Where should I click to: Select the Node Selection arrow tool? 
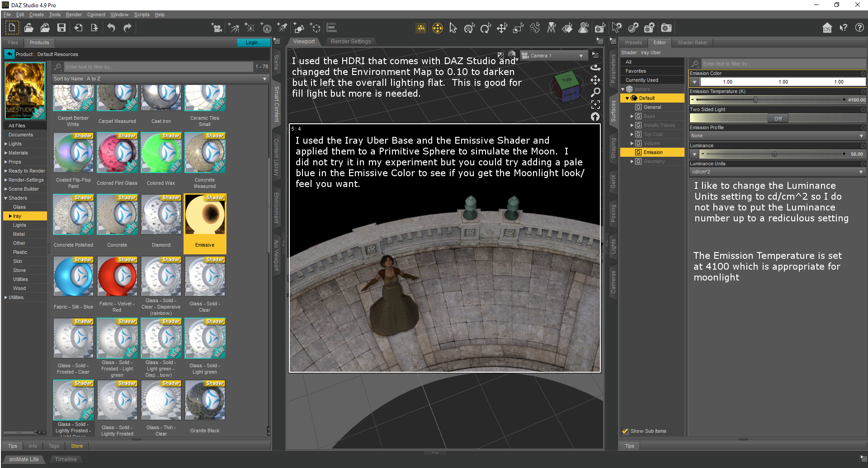[x=453, y=28]
